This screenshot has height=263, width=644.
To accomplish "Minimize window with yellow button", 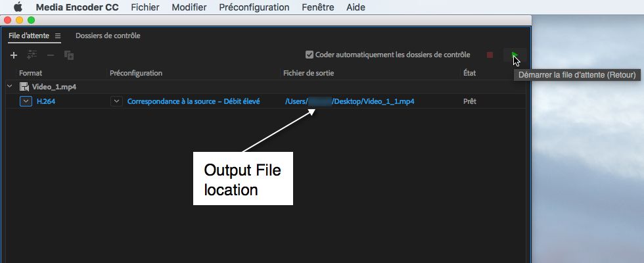I will [x=19, y=20].
